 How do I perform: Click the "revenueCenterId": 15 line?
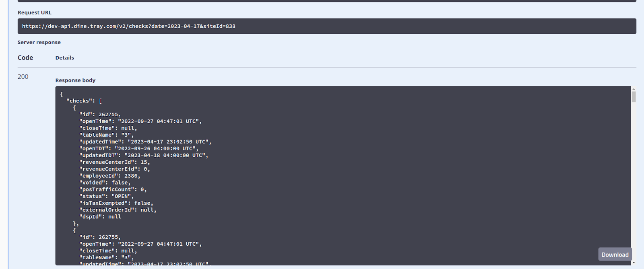[x=115, y=162]
